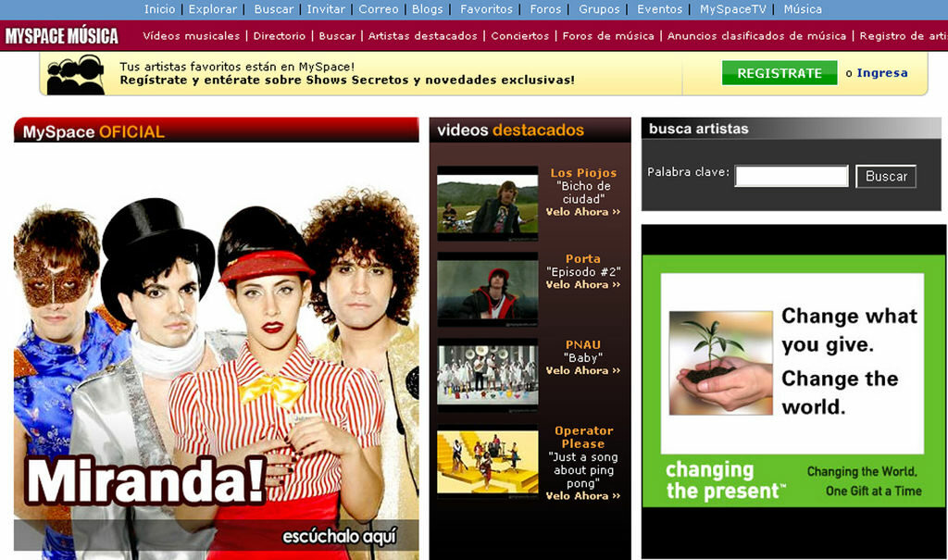The height and width of the screenshot is (560, 948).
Task: Click the Porta artist name
Action: [x=583, y=259]
